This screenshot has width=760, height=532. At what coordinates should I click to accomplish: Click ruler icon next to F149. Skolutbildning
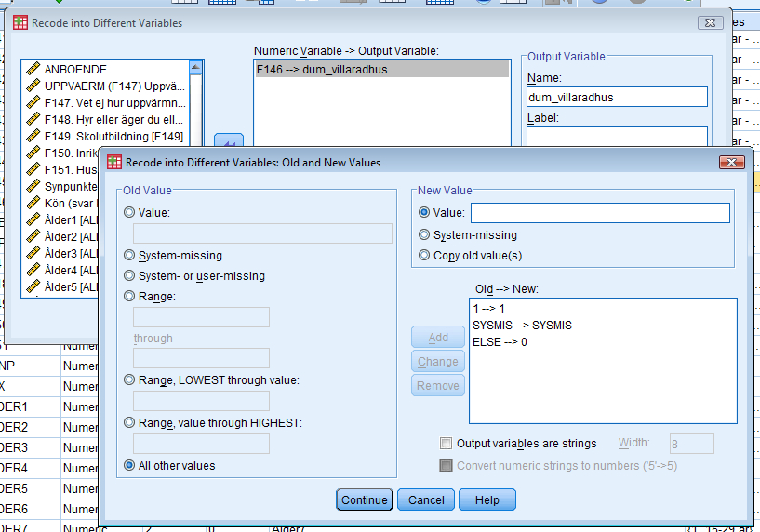[x=33, y=136]
